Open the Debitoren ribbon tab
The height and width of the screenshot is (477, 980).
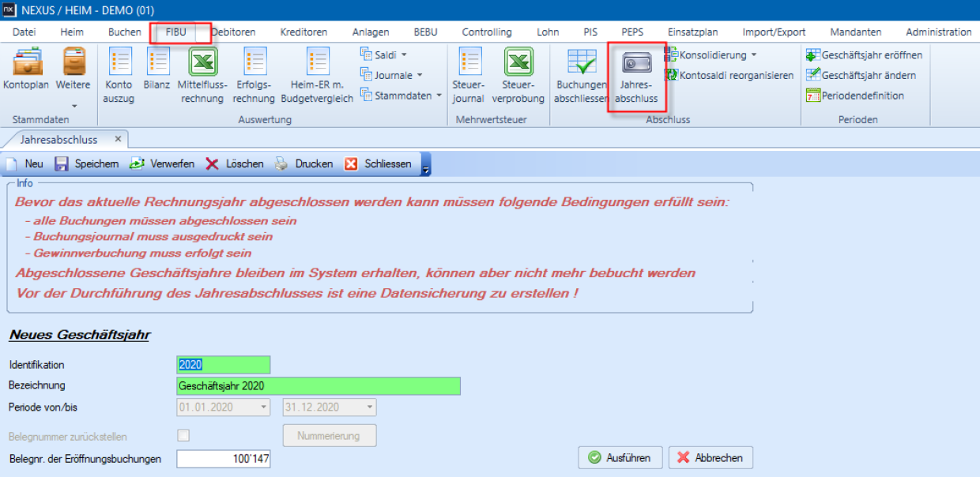[233, 32]
